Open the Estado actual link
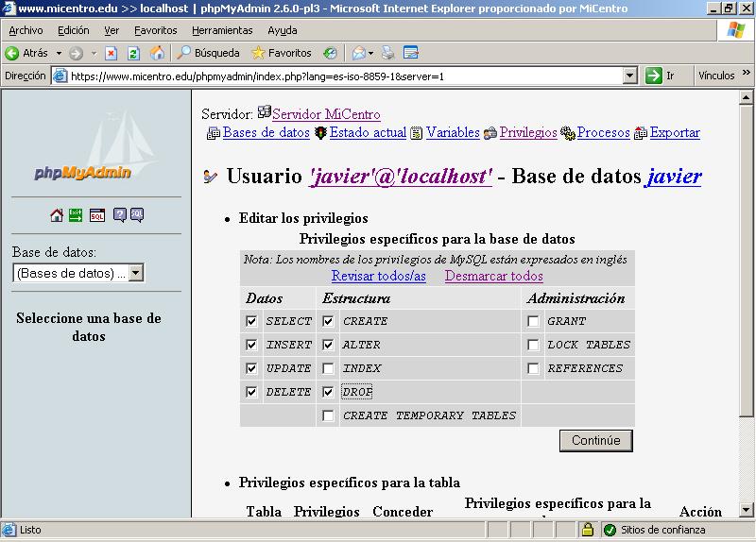 [x=368, y=132]
